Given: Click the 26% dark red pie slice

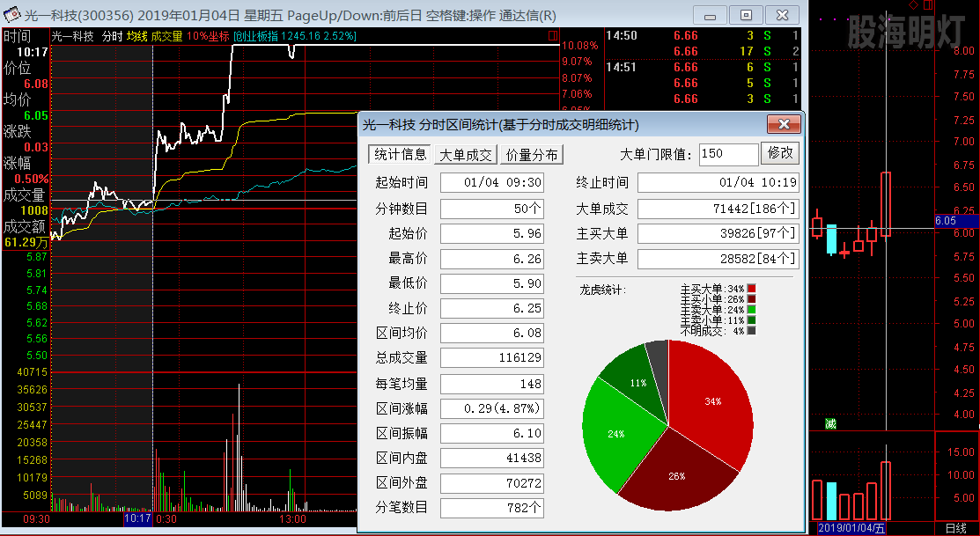Looking at the screenshot, I should [678, 474].
